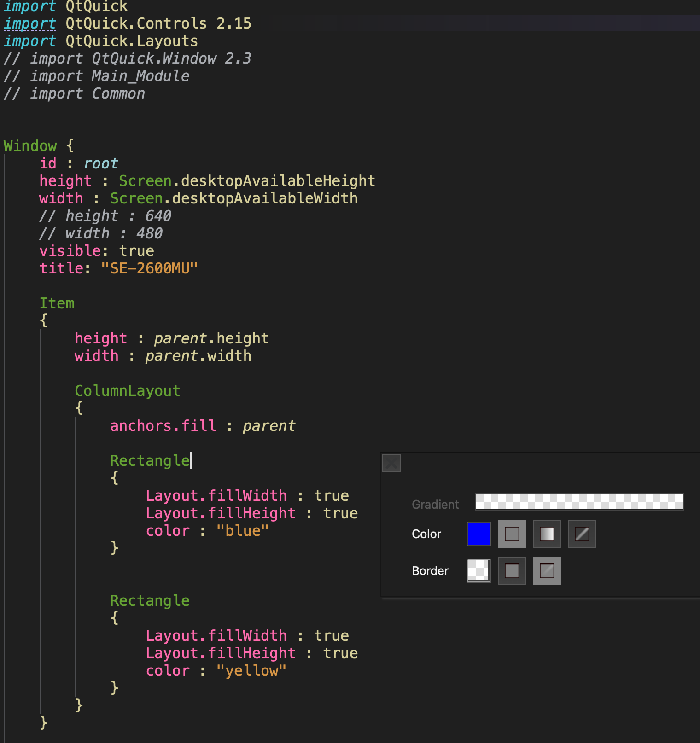Click the "SE-2600MU" title string
This screenshot has width=700, height=743.
tap(149, 268)
